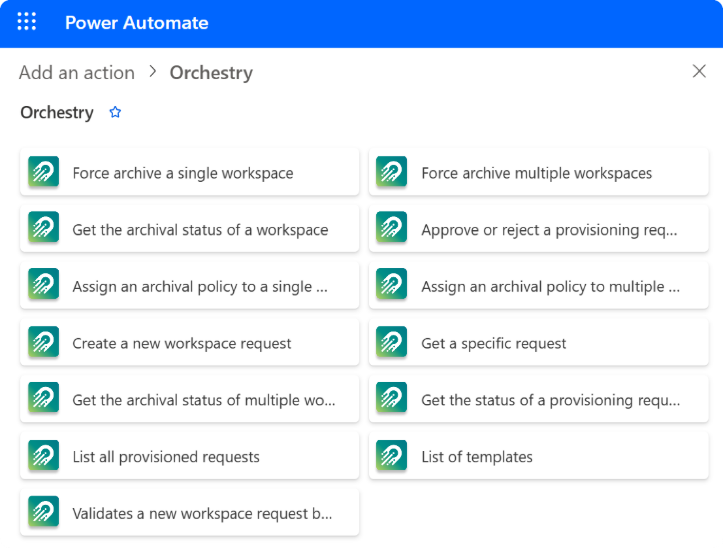This screenshot has height=549, width=723.
Task: Add Assign an archival policy to a single action
Action: coord(190,286)
